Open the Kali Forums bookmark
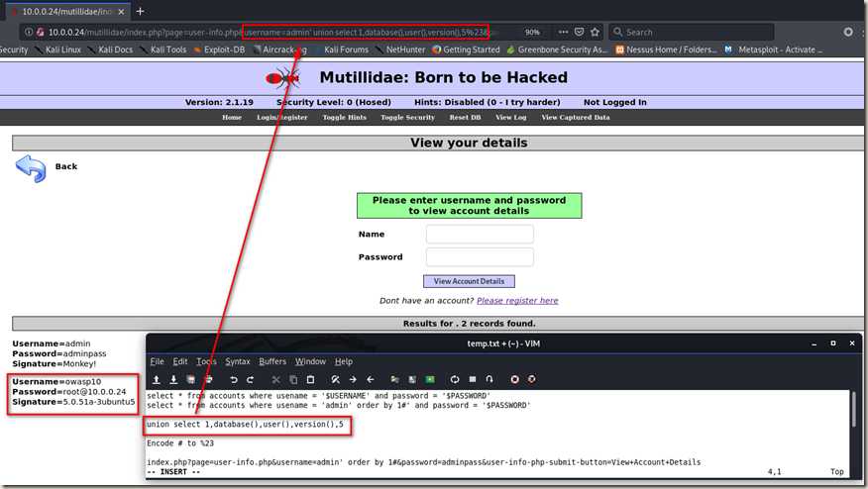Image resolution: width=868 pixels, height=489 pixels. click(x=342, y=49)
